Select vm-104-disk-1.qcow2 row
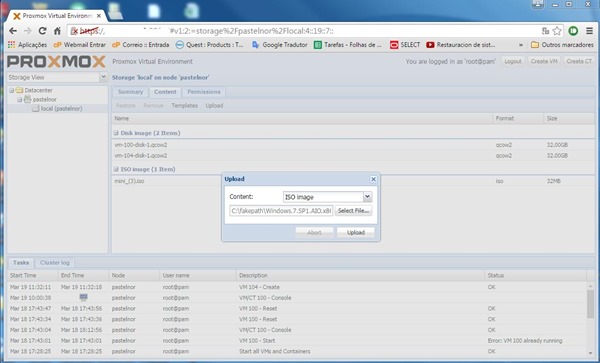This screenshot has width=600, height=363. coord(353,156)
